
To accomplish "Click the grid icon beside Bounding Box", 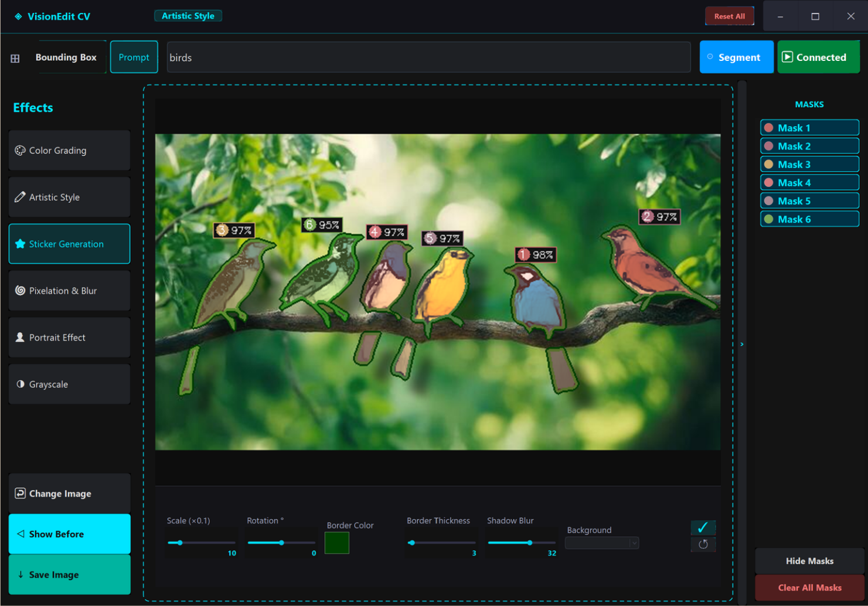I will click(15, 58).
